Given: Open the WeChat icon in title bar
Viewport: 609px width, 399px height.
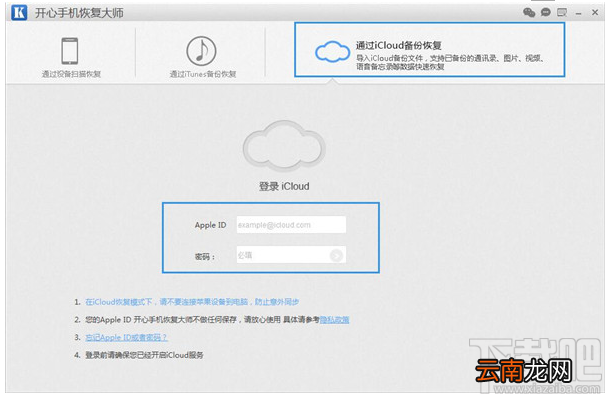Looking at the screenshot, I should [x=529, y=12].
